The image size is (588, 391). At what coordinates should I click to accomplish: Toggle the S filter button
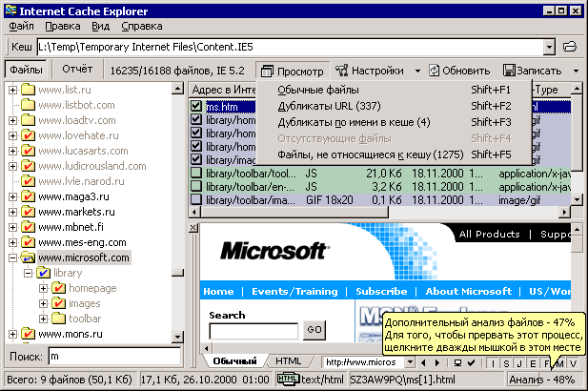[x=506, y=363]
